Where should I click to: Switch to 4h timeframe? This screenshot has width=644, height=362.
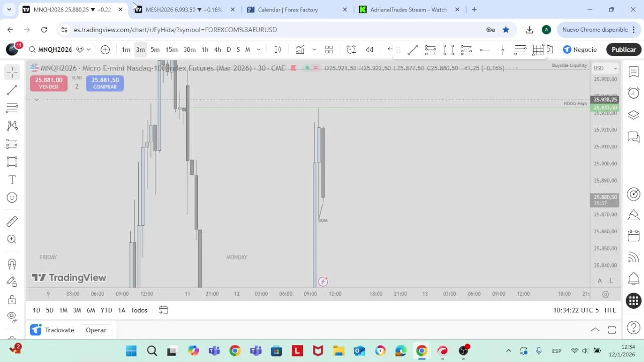217,49
